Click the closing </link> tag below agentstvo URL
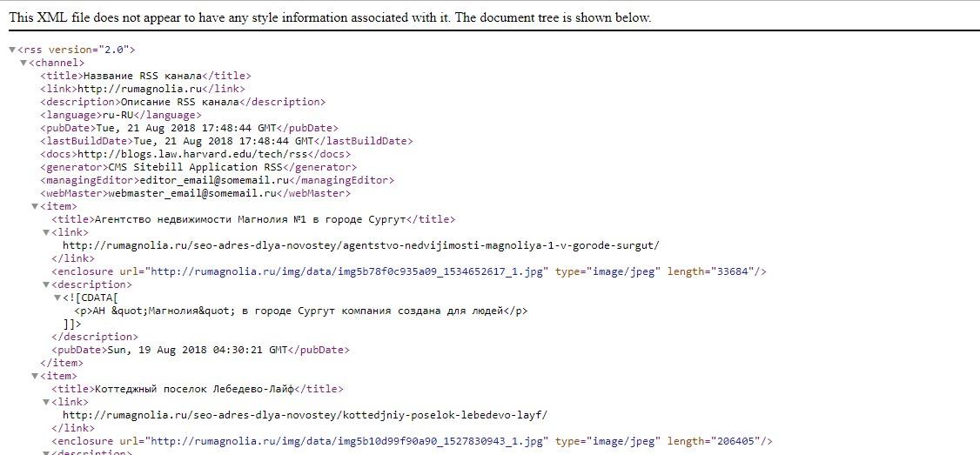The height and width of the screenshot is (455, 980). tap(73, 258)
